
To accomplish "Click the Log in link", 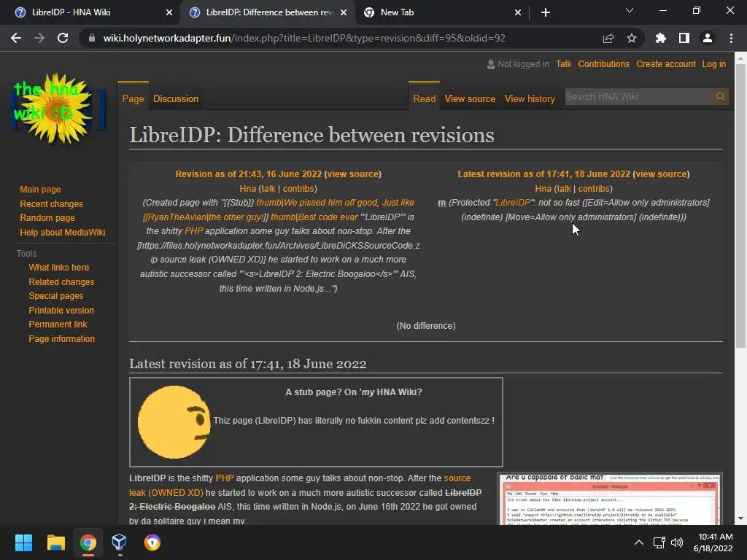I will (x=713, y=64).
